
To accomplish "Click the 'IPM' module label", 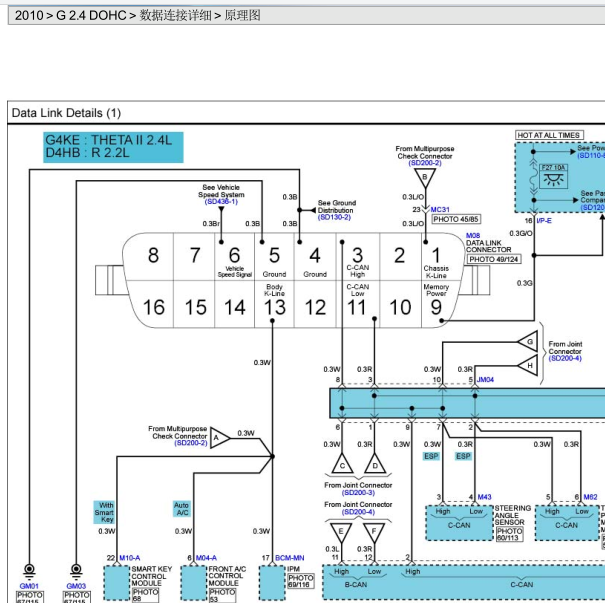I will [x=293, y=569].
